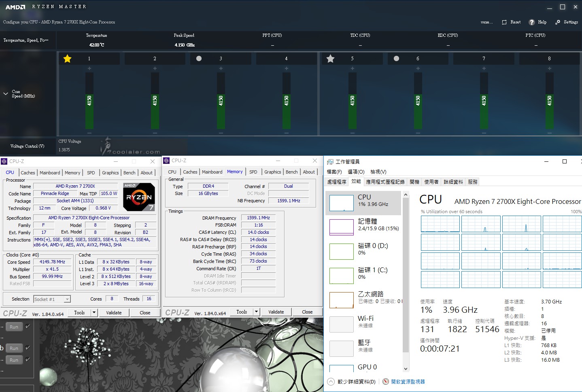This screenshot has height=392, width=582.
Task: Decrease core 3 speed with minus icon
Action: pyautogui.click(x=221, y=133)
